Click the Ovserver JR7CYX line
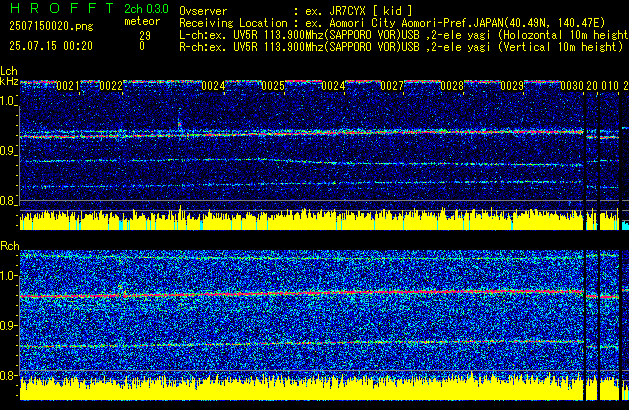629x410 pixels. [296, 11]
